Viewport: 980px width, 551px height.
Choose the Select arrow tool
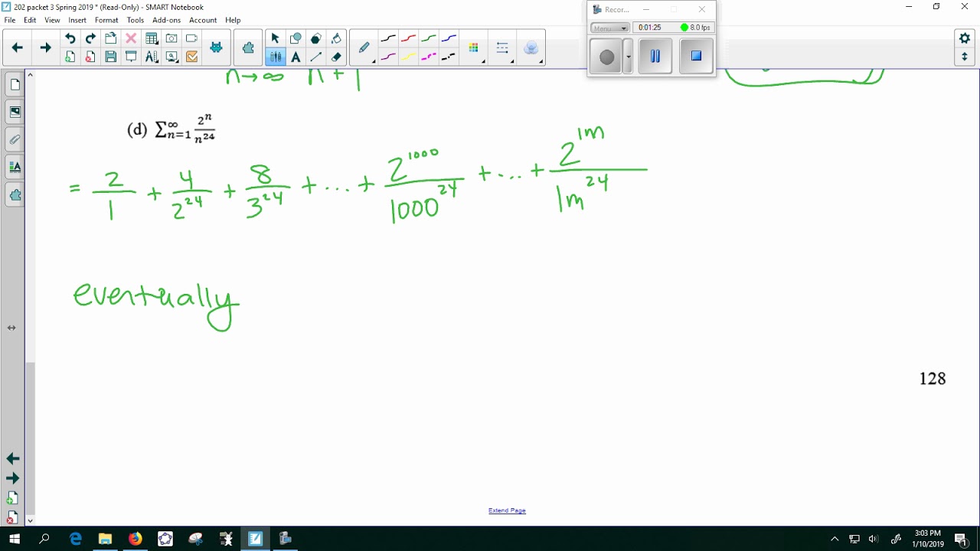pos(275,38)
